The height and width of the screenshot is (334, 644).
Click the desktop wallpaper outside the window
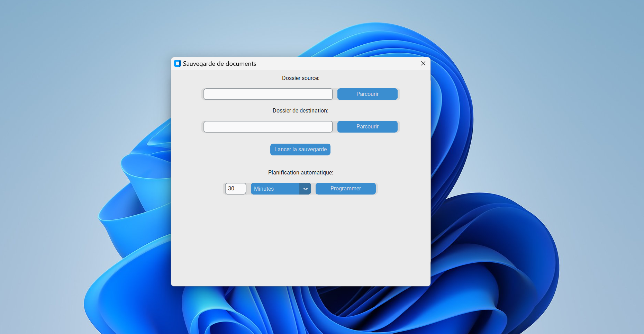pos(69,104)
